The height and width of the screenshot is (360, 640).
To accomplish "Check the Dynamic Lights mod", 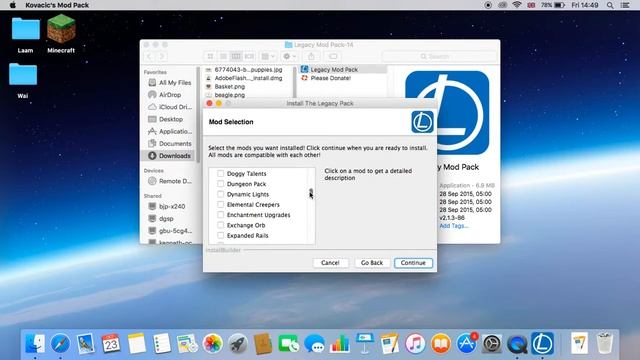I will [220, 194].
